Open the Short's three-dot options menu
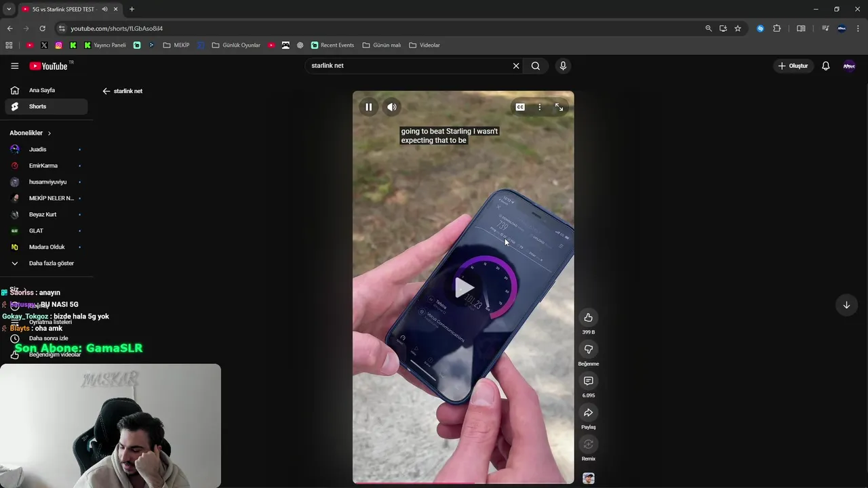The height and width of the screenshot is (488, 868). (x=540, y=107)
